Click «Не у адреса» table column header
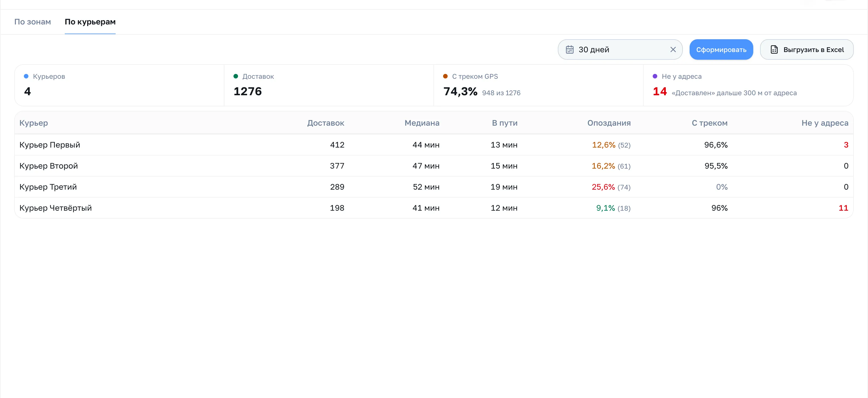The height and width of the screenshot is (398, 868). click(825, 123)
